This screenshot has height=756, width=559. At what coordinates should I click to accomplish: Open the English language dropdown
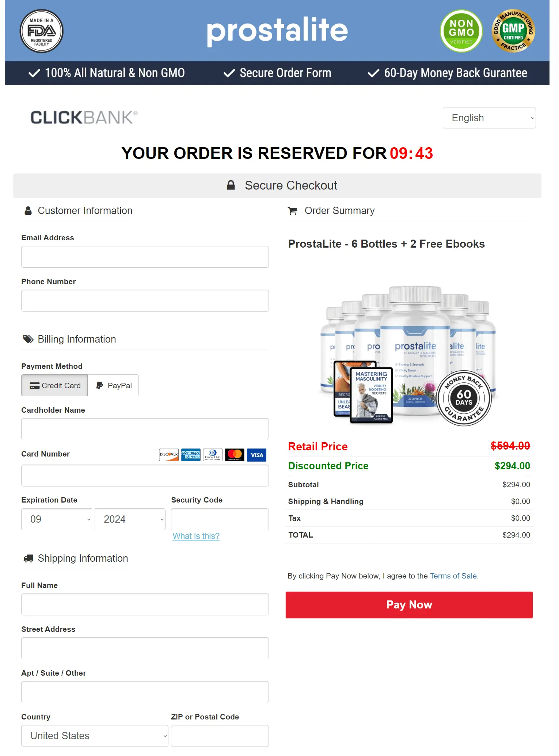pyautogui.click(x=489, y=118)
